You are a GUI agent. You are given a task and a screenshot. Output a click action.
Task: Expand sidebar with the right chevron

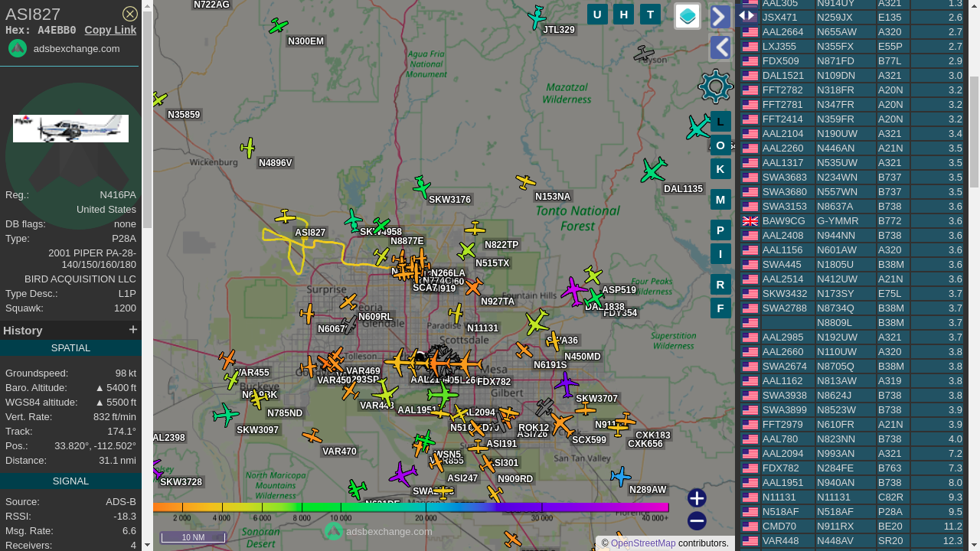[720, 16]
